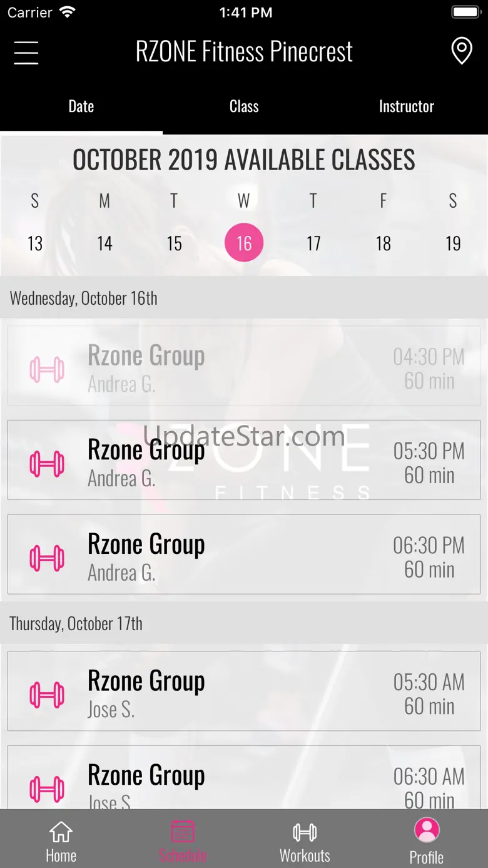
Task: Select highlighted date 16
Action: [x=244, y=243]
